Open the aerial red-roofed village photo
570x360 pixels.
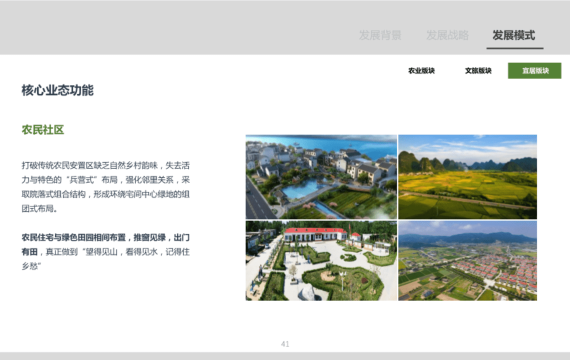click(x=467, y=260)
